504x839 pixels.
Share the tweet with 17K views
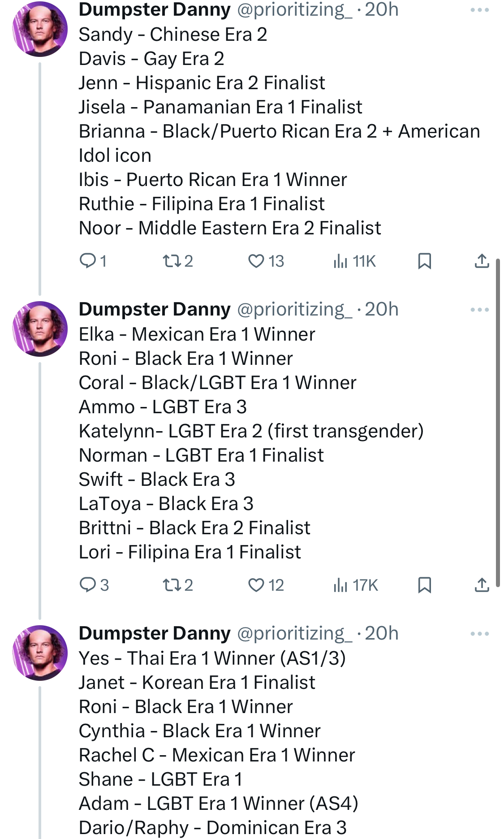(x=482, y=585)
